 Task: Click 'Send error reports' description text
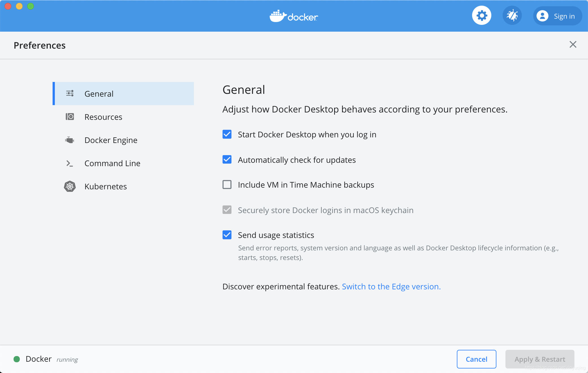(398, 253)
